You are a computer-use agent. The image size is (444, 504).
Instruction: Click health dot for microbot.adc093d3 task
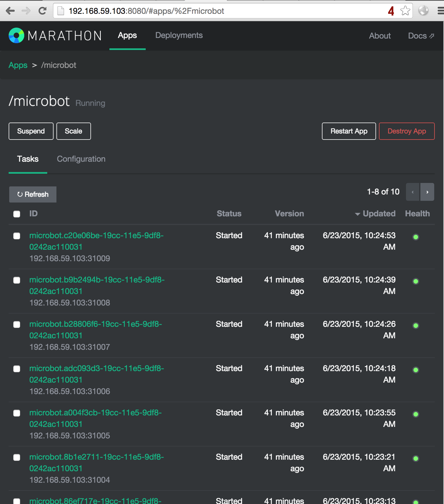tap(415, 370)
